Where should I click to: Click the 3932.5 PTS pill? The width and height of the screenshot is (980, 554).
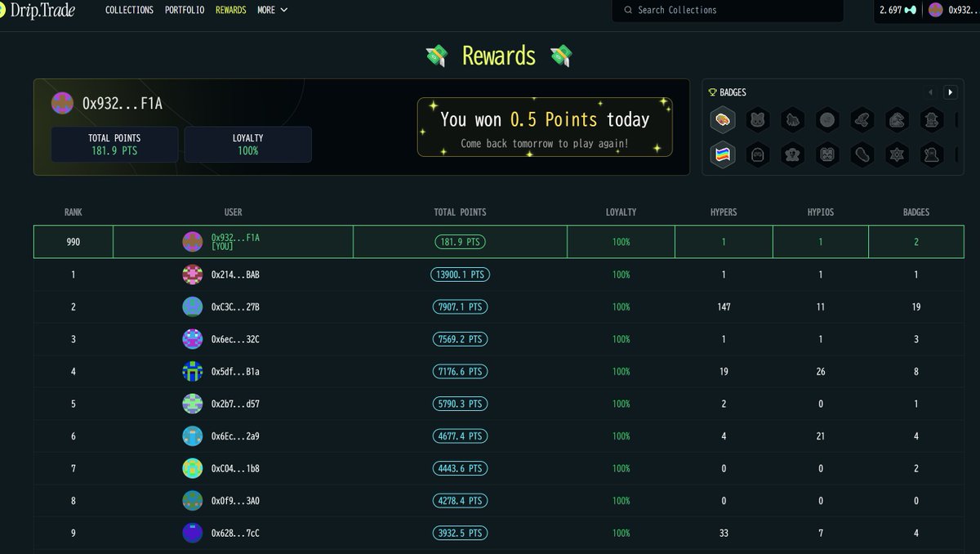pyautogui.click(x=460, y=533)
